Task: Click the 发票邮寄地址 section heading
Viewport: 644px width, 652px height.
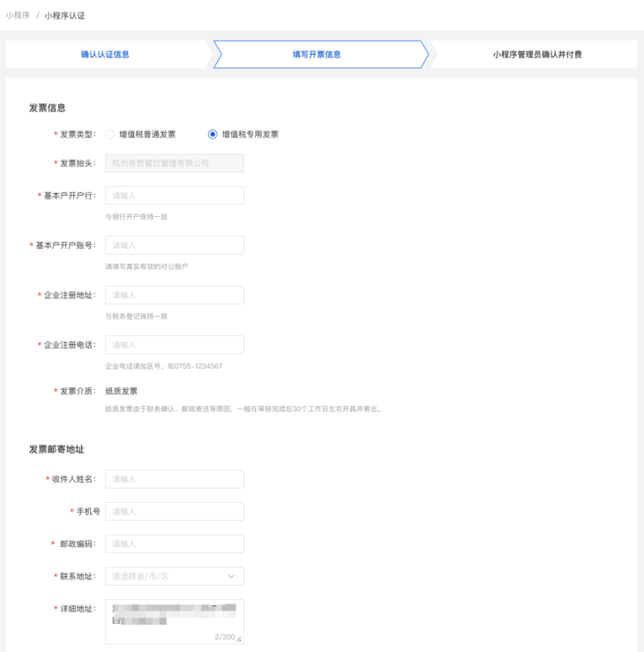Action: (x=56, y=449)
